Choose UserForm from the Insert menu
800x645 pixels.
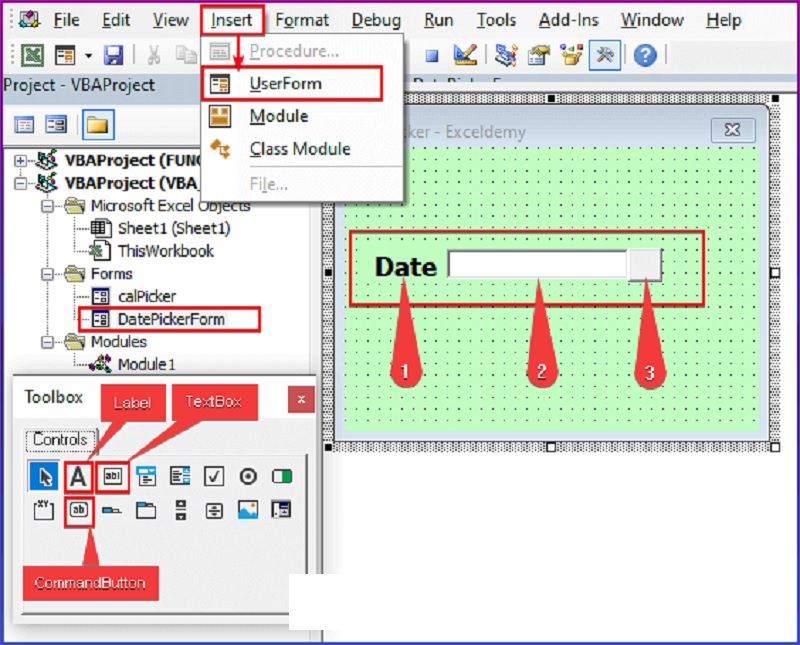284,84
